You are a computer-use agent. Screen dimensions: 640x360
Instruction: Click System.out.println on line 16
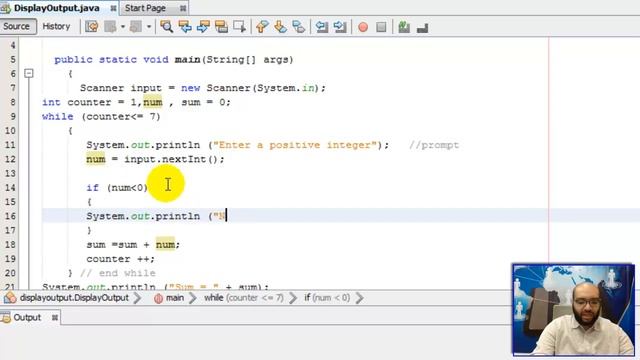point(143,216)
